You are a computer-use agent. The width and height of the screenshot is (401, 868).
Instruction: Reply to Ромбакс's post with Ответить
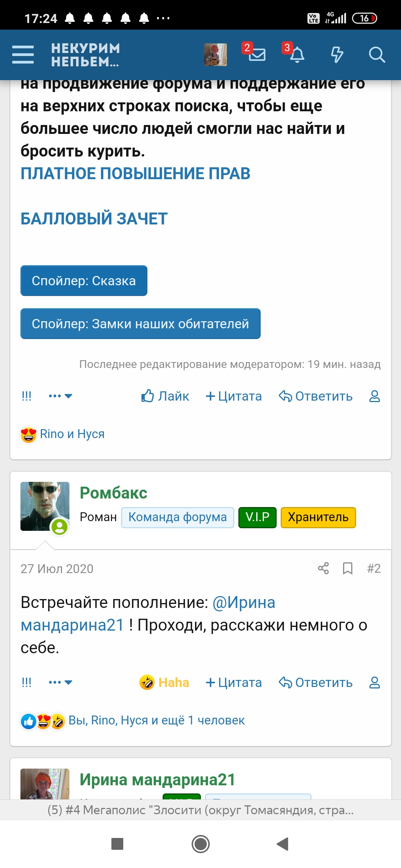click(x=316, y=682)
